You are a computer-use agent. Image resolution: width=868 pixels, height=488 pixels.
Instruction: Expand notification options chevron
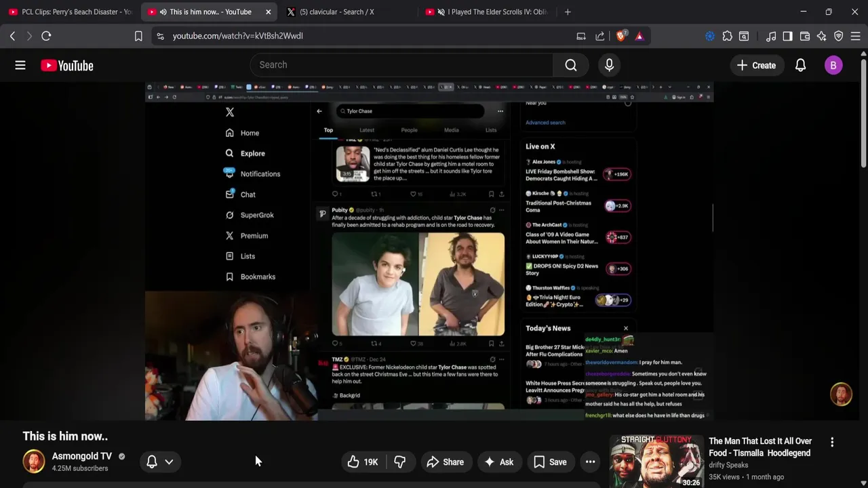click(x=169, y=462)
